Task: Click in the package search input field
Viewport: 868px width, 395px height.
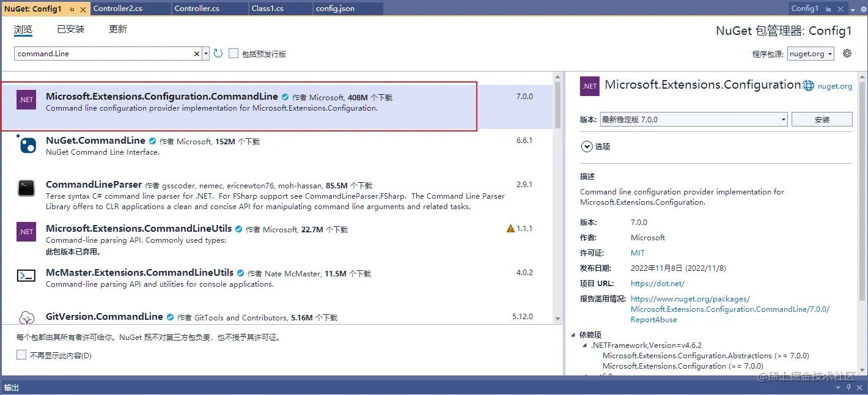Action: 104,54
